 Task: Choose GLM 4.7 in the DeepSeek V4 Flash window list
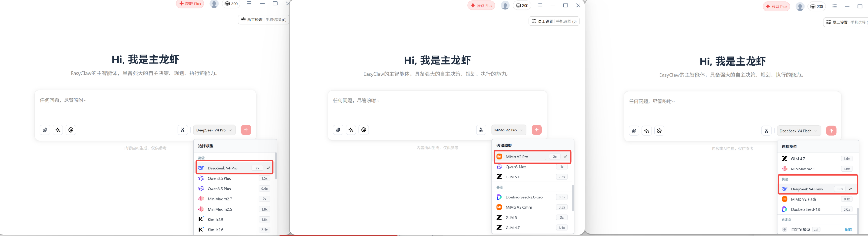(818, 159)
